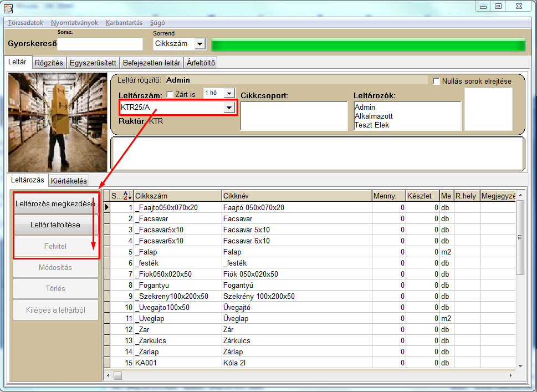The height and width of the screenshot is (392, 537).
Task: Click the Felvitel button
Action: (55, 246)
